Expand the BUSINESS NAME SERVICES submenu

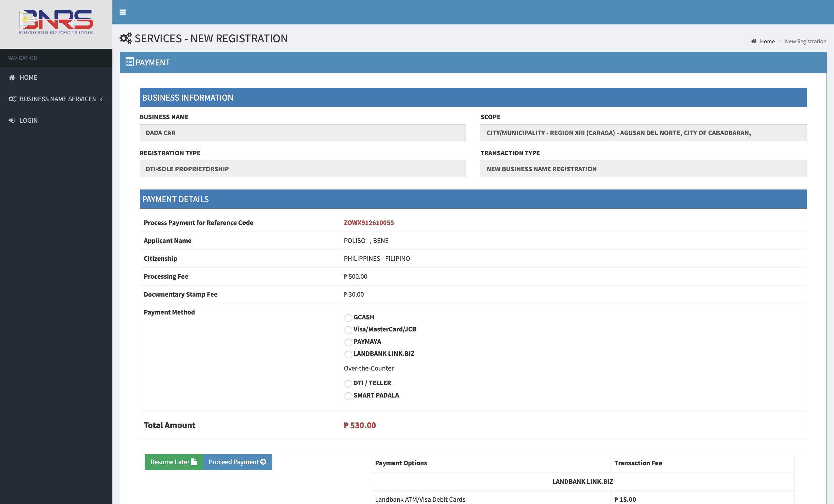tap(58, 99)
